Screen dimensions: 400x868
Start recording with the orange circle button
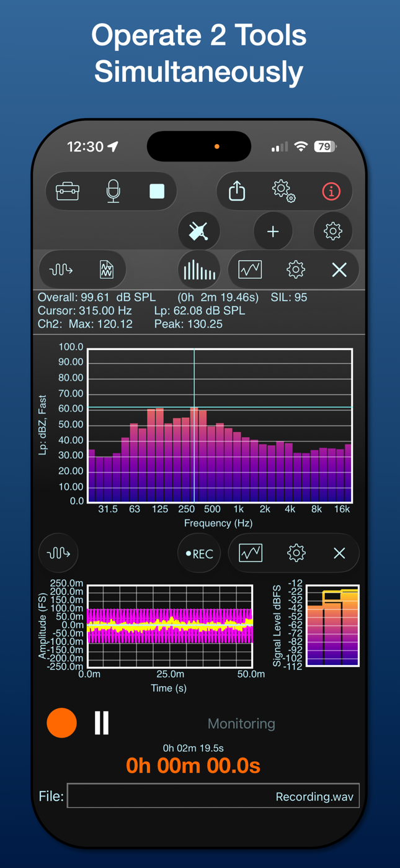(62, 723)
